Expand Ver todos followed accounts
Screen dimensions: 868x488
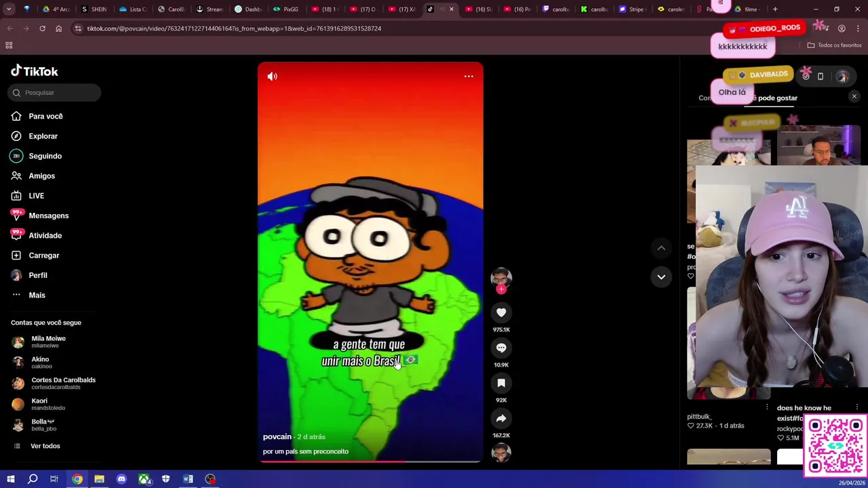coord(45,446)
